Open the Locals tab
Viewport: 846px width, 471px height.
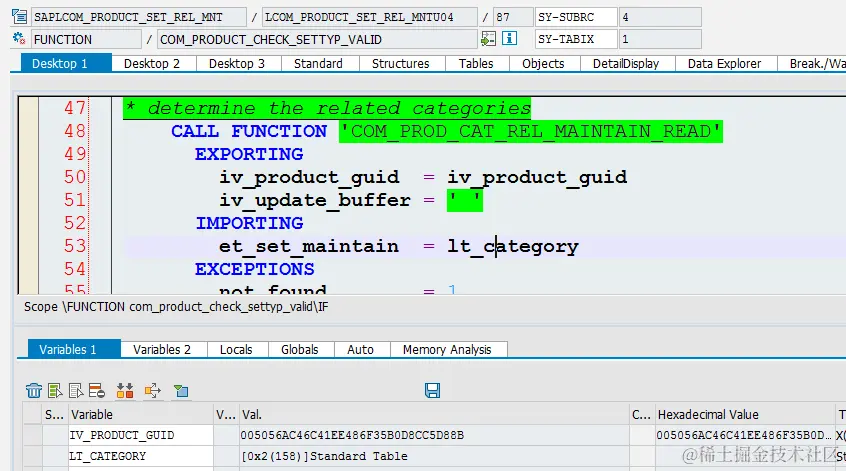(236, 349)
